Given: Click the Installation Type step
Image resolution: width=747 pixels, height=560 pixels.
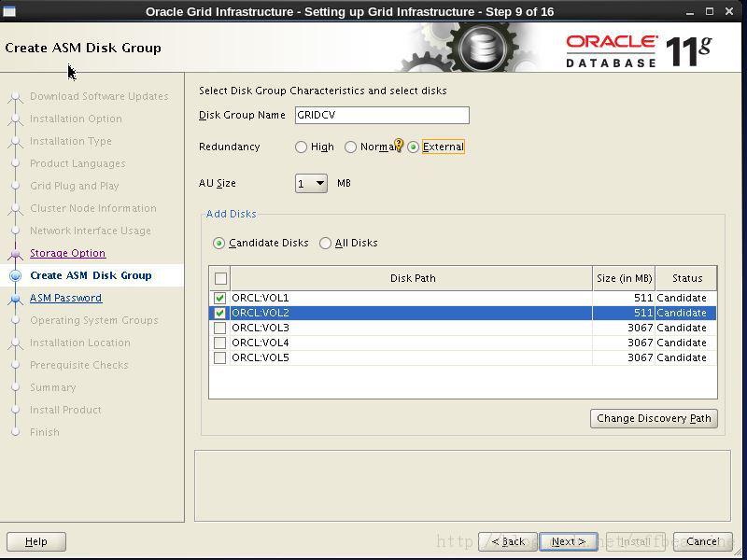Looking at the screenshot, I should click(71, 141).
